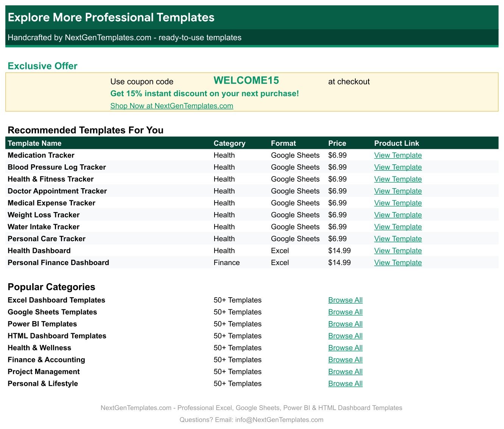Screen dimensions: 504x429
Task: Click the Price column header
Action: click(x=337, y=144)
